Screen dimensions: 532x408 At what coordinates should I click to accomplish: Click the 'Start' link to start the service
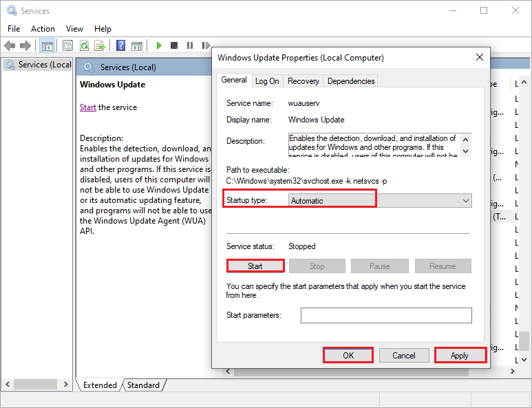pos(88,107)
